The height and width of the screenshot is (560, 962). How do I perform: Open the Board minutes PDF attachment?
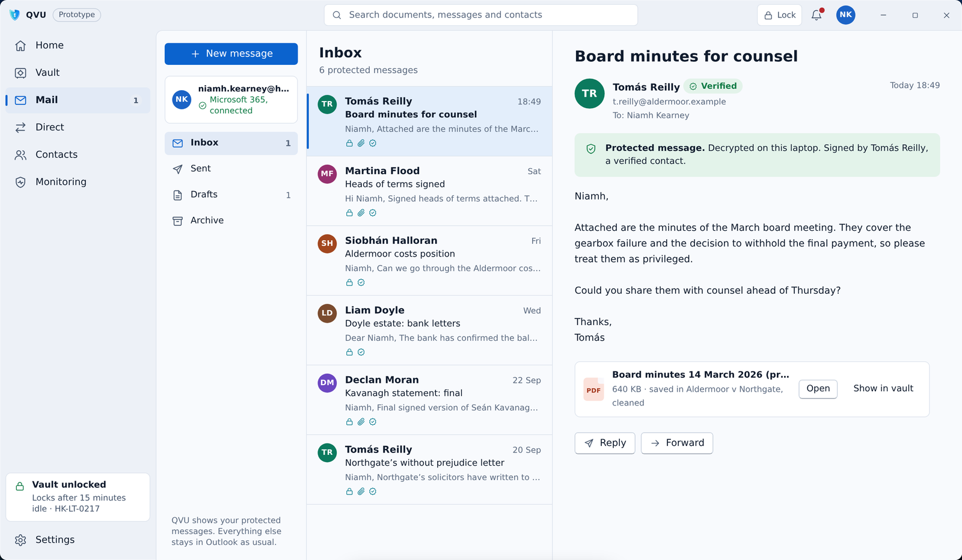818,389
